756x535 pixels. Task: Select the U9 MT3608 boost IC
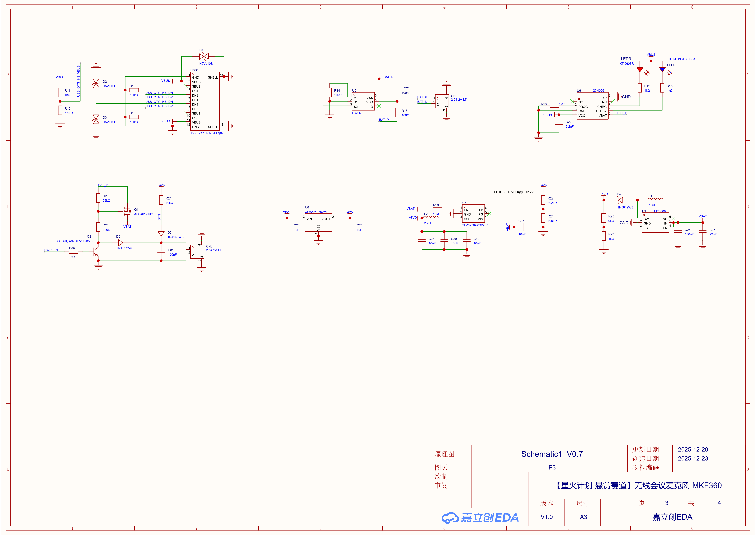(656, 223)
